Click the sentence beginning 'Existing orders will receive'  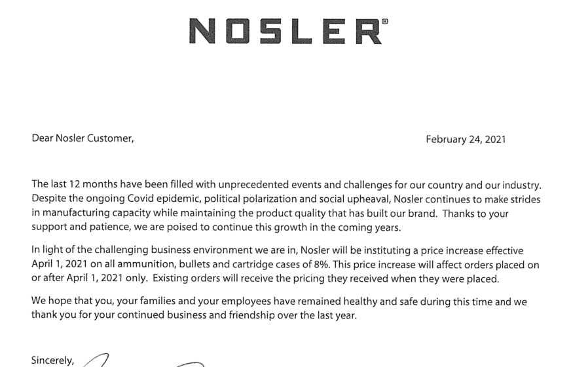pos(326,279)
